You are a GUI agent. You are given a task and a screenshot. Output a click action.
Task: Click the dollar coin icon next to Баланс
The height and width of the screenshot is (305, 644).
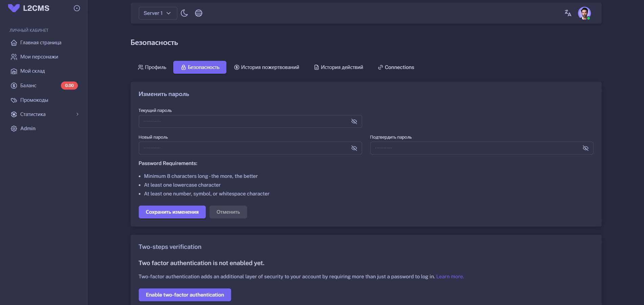[x=14, y=86]
